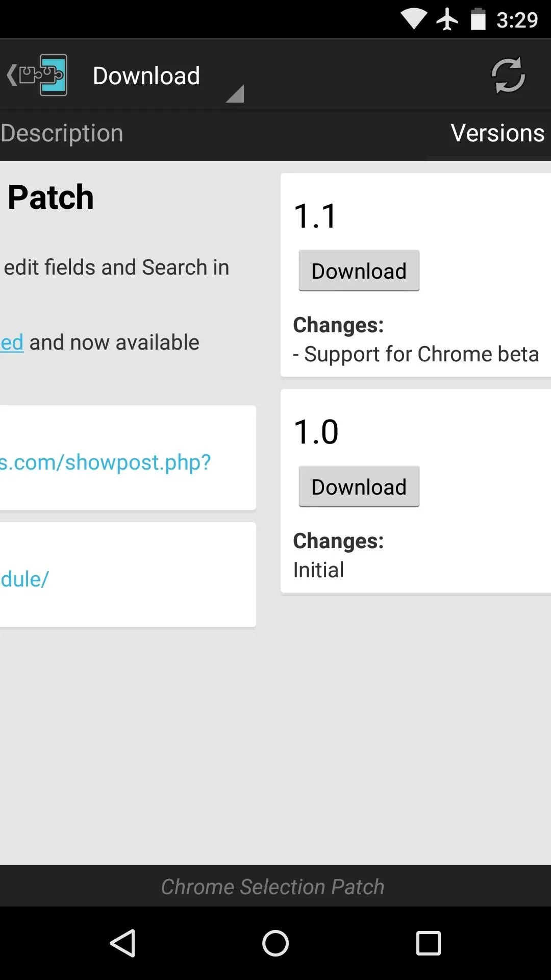Tap the refresh icon in the action bar
This screenshot has width=551, height=980.
click(x=508, y=76)
